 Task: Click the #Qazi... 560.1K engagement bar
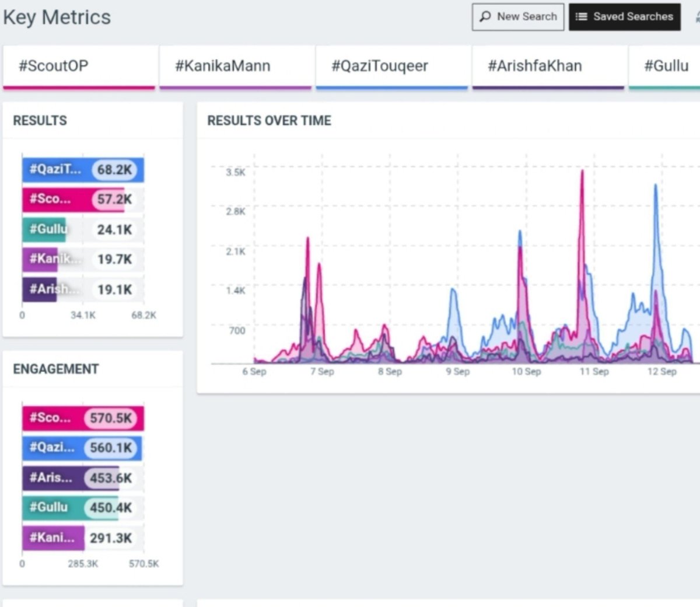(83, 448)
